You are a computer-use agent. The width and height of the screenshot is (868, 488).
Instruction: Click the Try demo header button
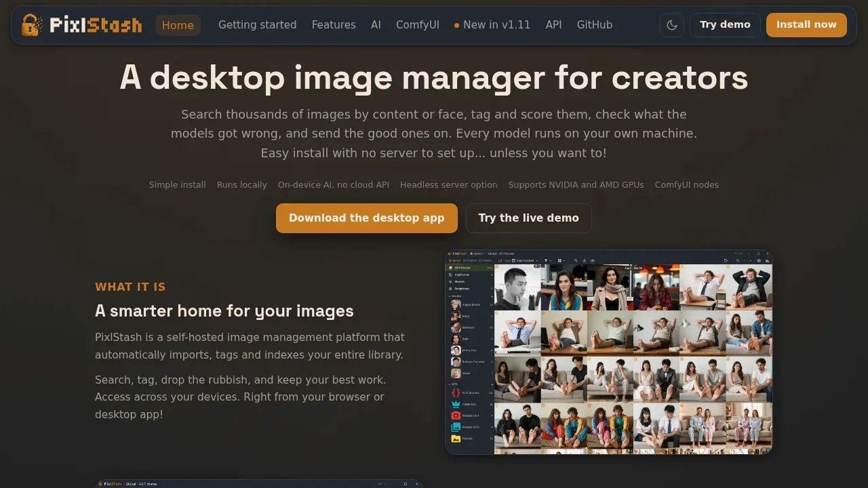[x=725, y=25]
